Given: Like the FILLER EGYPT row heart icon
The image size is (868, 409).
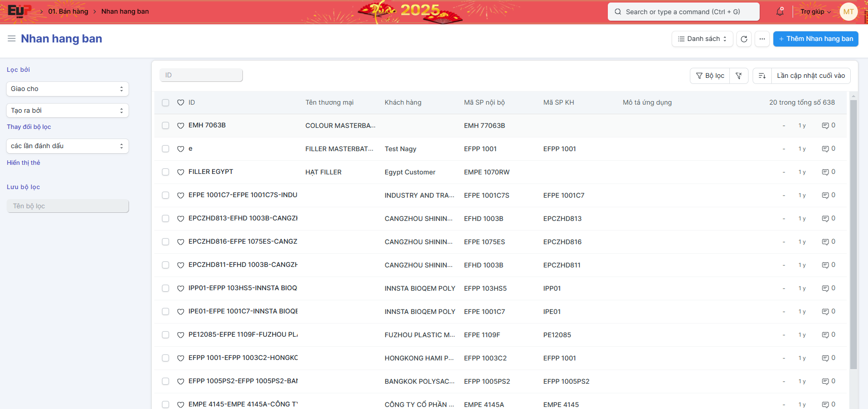Looking at the screenshot, I should click(180, 172).
